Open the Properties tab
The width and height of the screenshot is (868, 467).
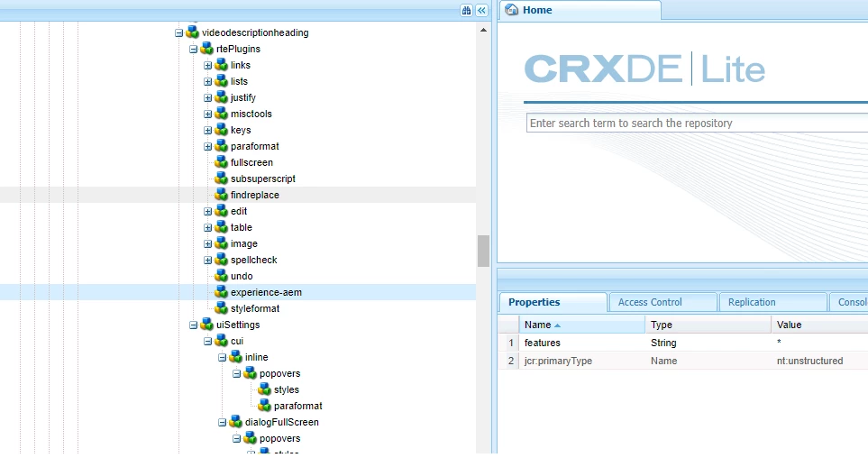coord(553,303)
